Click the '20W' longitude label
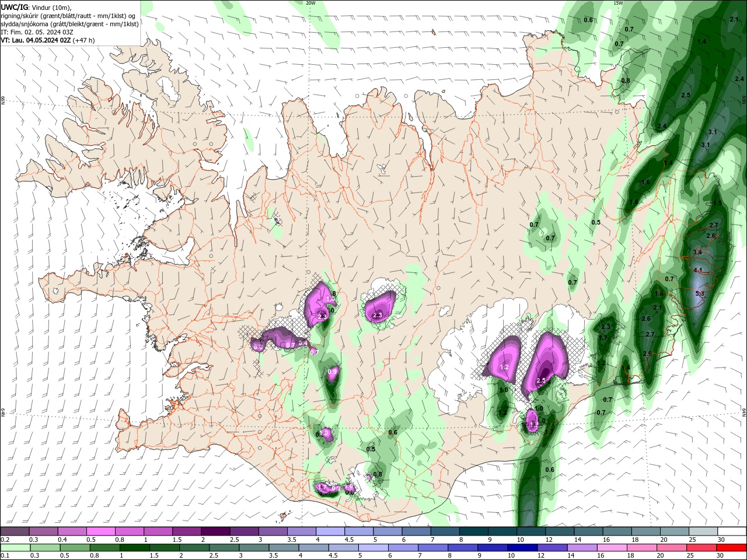747x560 pixels. 310,3
